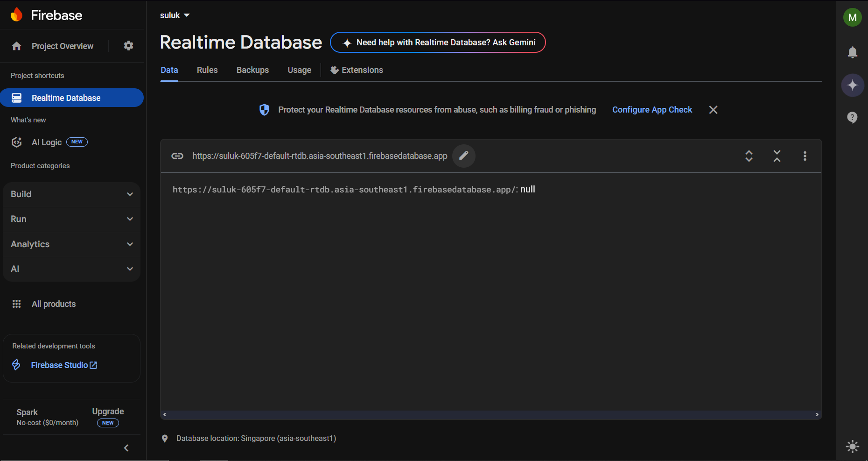Image resolution: width=868 pixels, height=461 pixels.
Task: Open the M account avatar
Action: (x=853, y=17)
